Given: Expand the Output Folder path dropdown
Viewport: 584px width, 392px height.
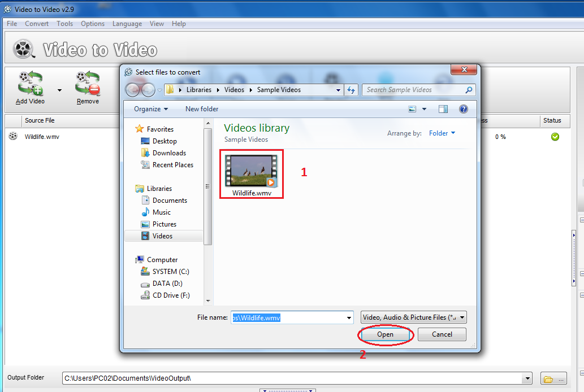Looking at the screenshot, I should pos(528,378).
